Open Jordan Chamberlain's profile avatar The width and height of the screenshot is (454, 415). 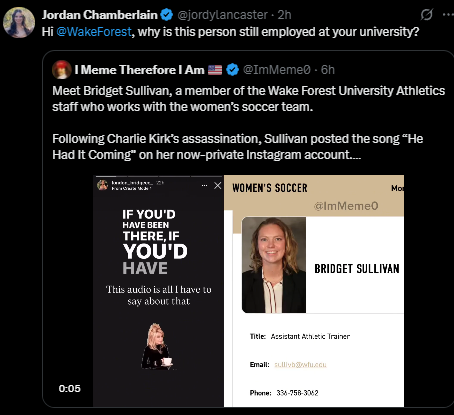(19, 22)
